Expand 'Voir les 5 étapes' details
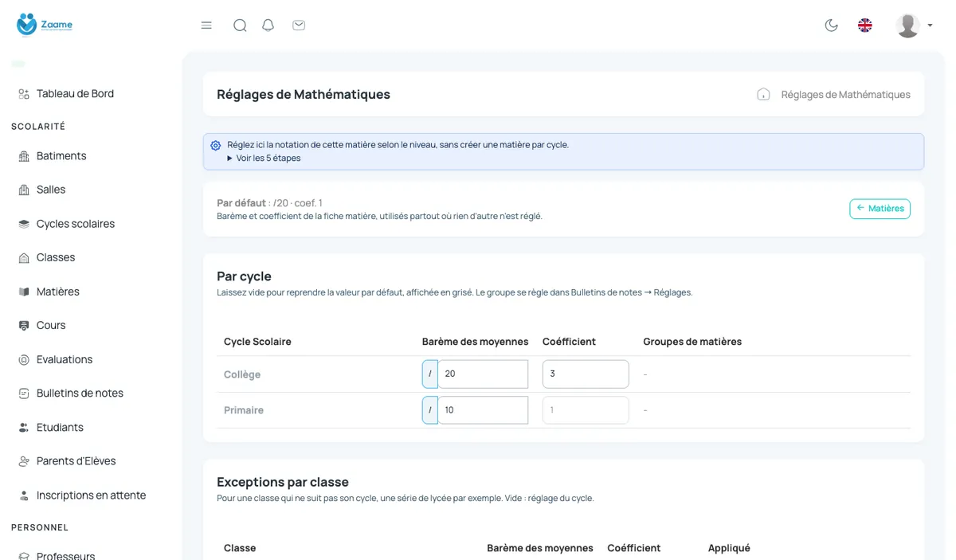The image size is (956, 560). click(x=264, y=158)
